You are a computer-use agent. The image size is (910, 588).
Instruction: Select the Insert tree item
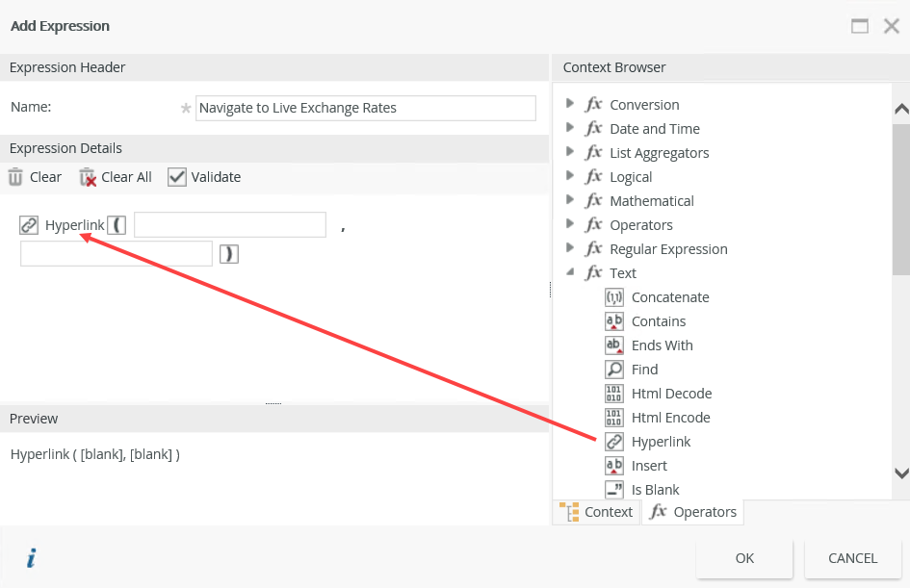[x=649, y=466]
